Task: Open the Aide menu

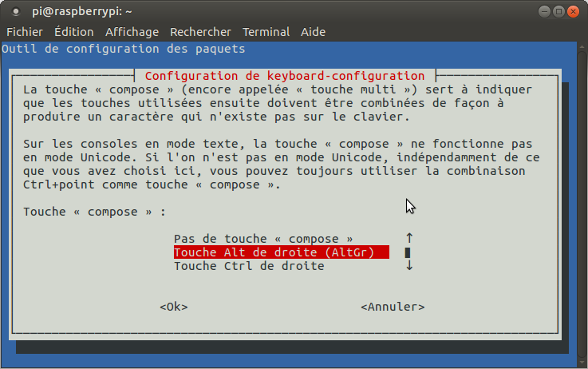Action: point(313,32)
